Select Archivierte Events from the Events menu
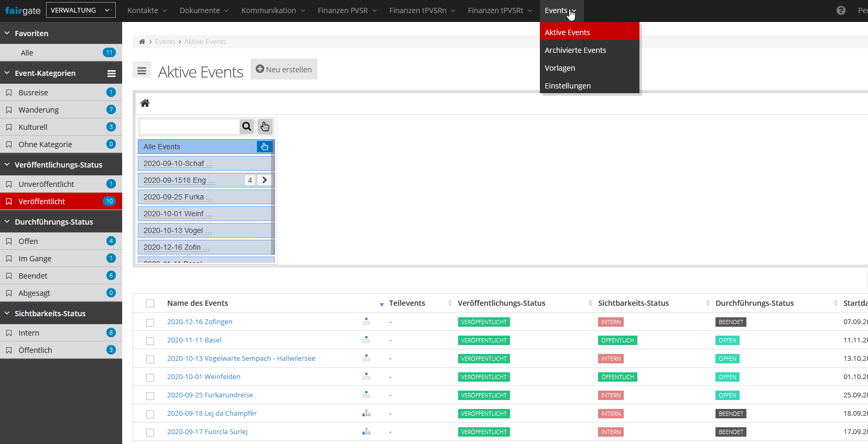Image resolution: width=868 pixels, height=444 pixels. point(575,50)
